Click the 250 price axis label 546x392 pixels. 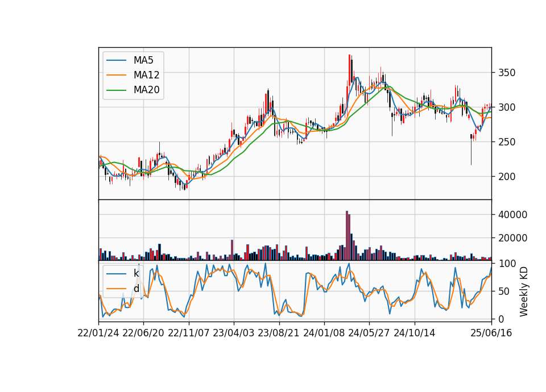click(507, 142)
